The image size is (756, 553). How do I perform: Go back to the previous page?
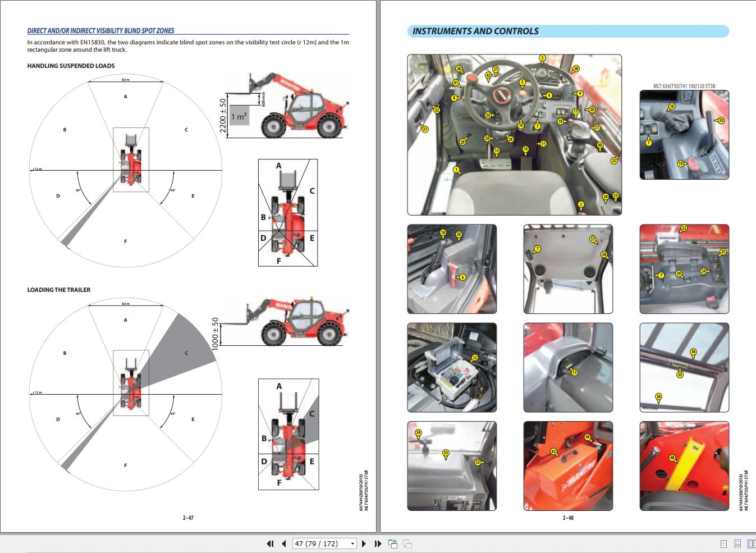(x=283, y=543)
